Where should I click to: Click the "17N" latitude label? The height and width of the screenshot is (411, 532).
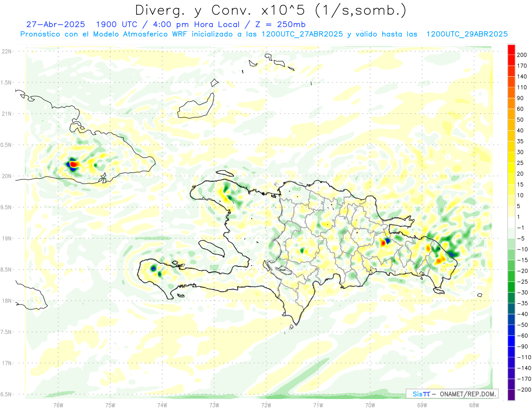click(x=6, y=363)
